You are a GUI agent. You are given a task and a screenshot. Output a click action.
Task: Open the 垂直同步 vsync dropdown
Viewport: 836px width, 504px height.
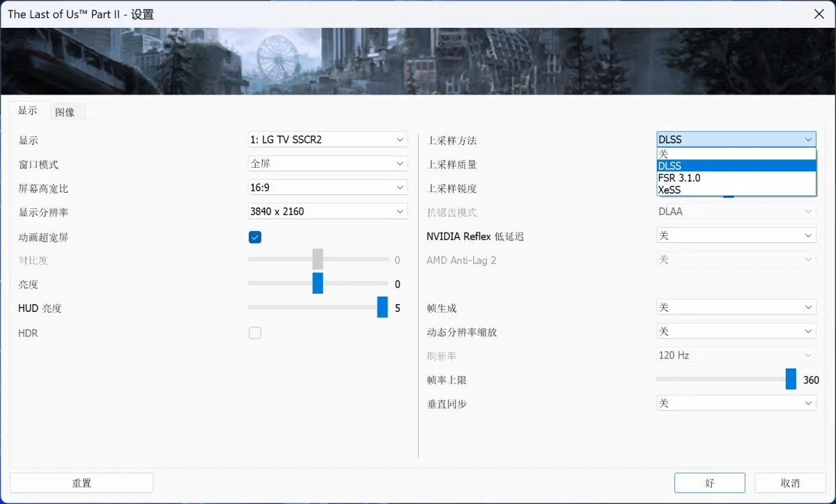coord(736,403)
